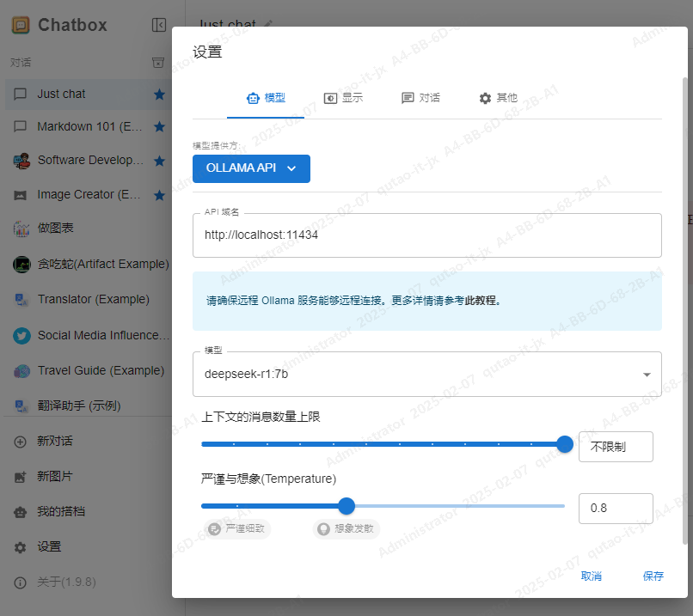The image size is (693, 616).
Task: Click the Image Creator picture icon
Action: (21, 195)
